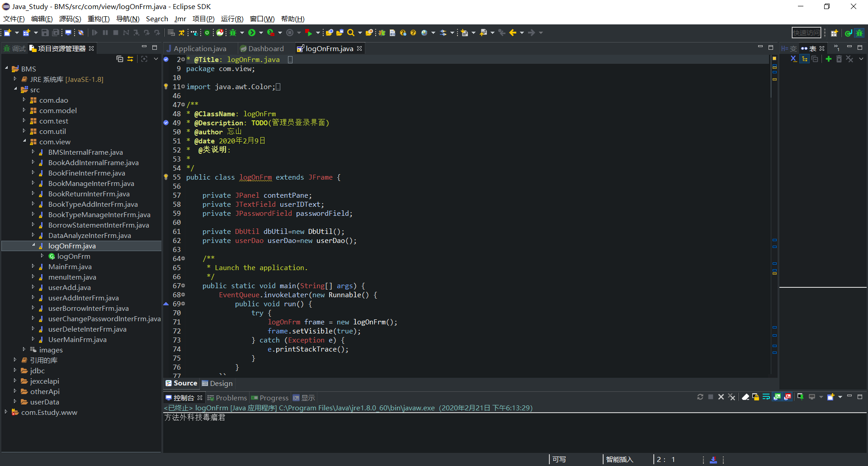Toggle tree layout button in expressions view
Screen dimensions: 868x466
point(805,59)
